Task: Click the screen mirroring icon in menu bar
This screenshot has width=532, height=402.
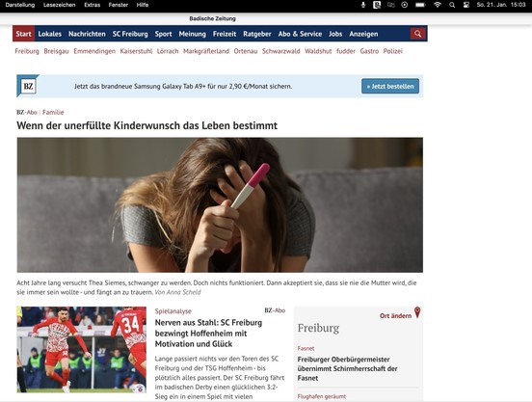Action: pyautogui.click(x=391, y=5)
